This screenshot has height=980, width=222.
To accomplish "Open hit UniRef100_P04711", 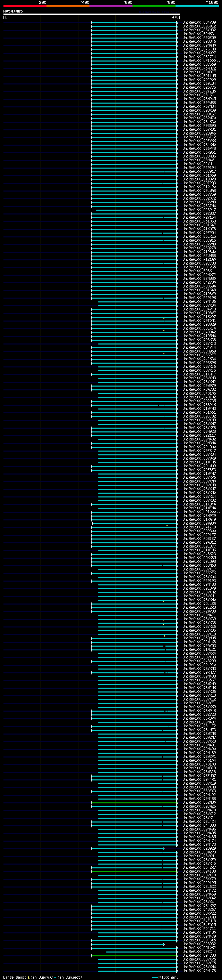I will click(199, 929).
